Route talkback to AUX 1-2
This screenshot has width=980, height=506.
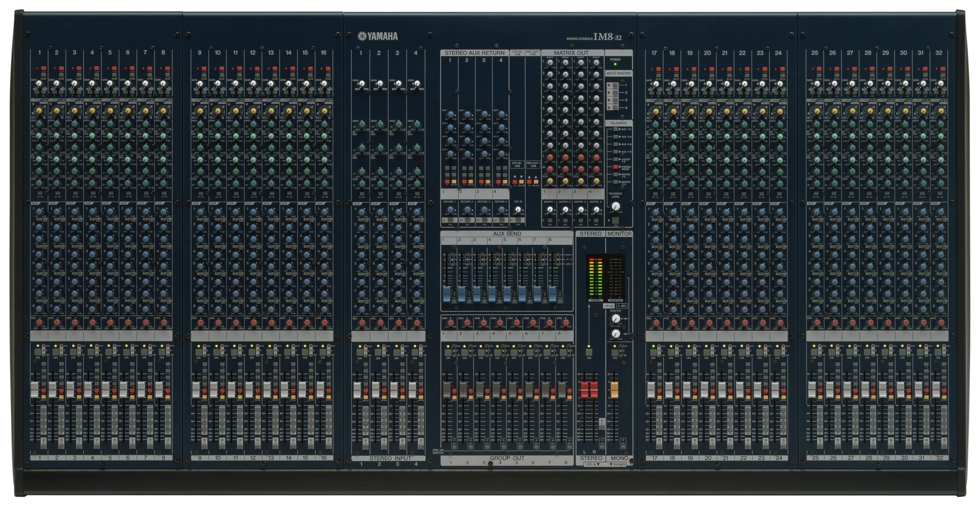[x=615, y=129]
